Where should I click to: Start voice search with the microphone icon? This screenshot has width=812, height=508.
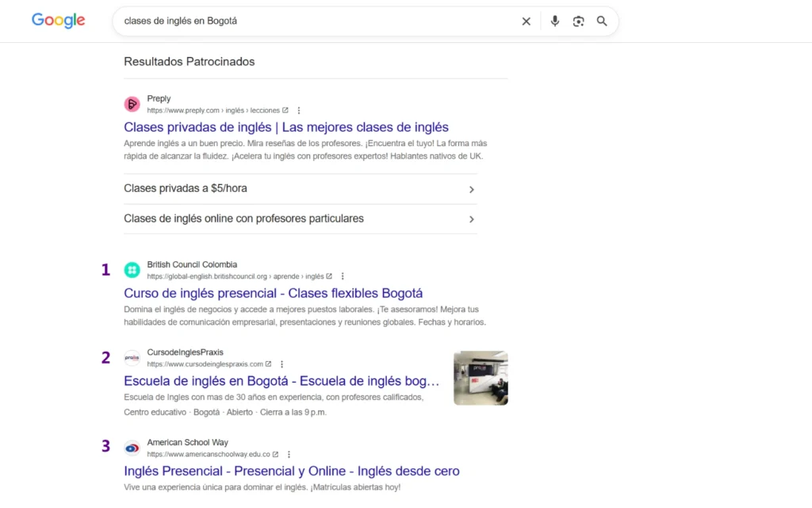[x=554, y=21]
